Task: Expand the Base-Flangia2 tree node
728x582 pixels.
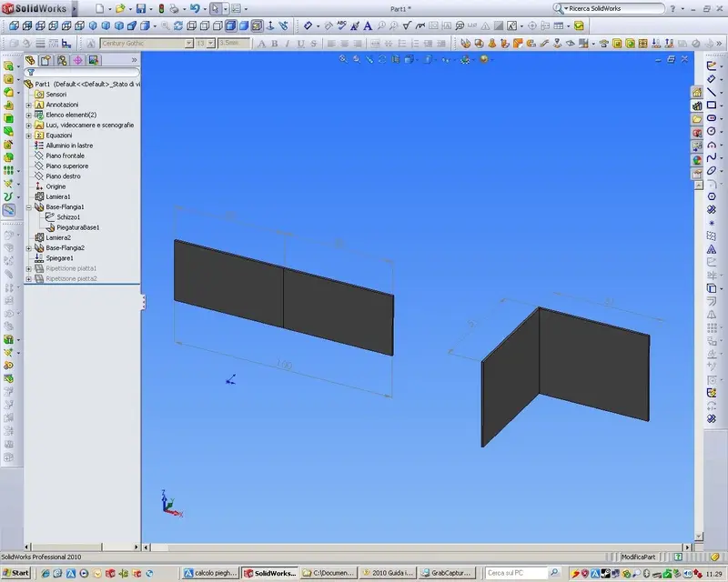Action: pyautogui.click(x=29, y=248)
